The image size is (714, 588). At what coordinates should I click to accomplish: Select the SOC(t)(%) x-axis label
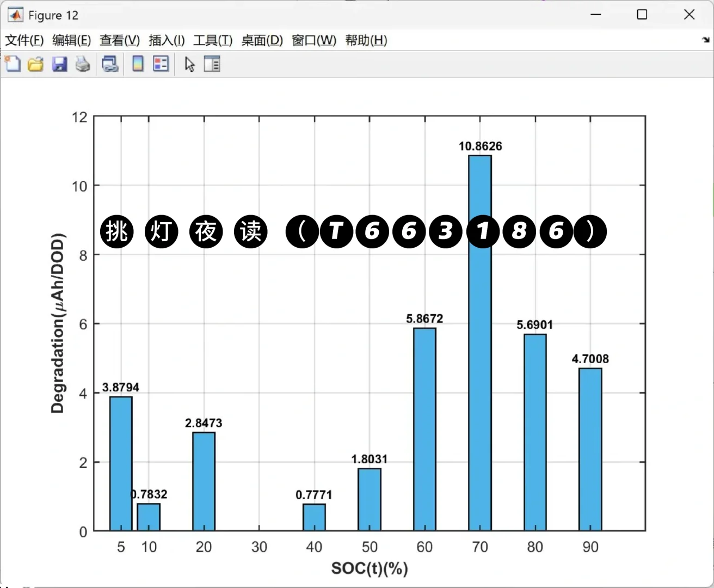pos(370,568)
